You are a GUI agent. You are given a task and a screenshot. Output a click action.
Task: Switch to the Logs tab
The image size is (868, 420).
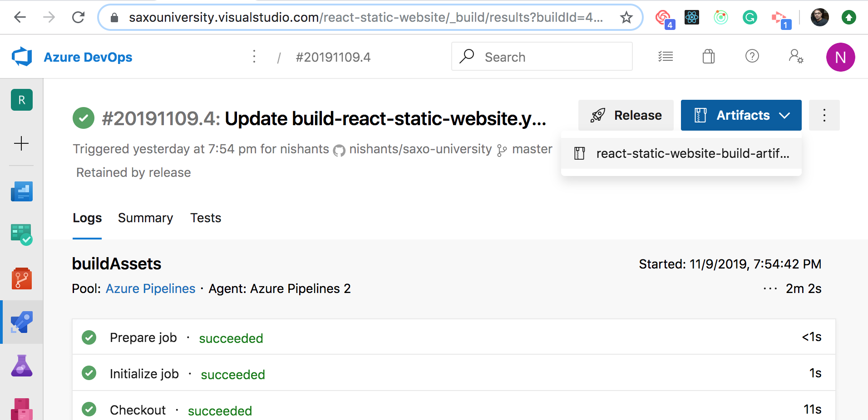click(87, 218)
